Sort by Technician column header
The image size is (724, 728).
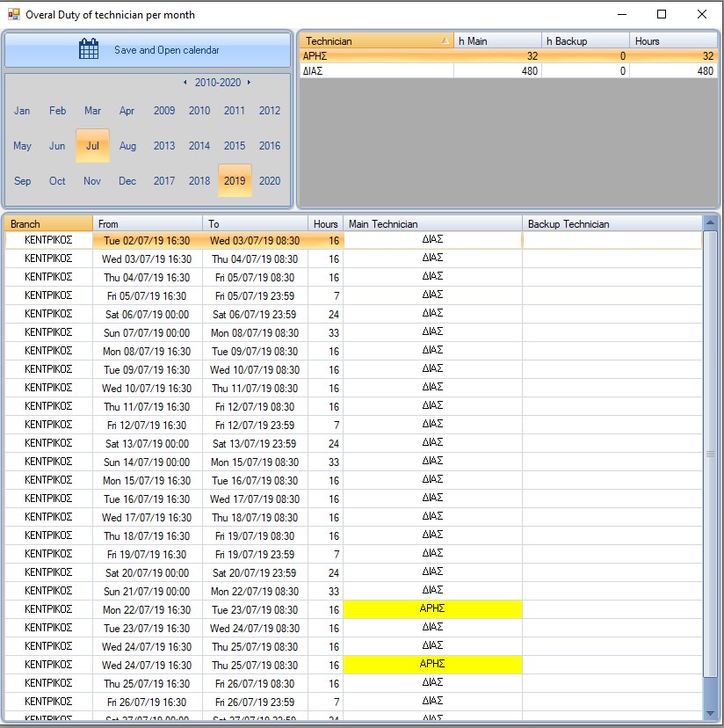375,41
